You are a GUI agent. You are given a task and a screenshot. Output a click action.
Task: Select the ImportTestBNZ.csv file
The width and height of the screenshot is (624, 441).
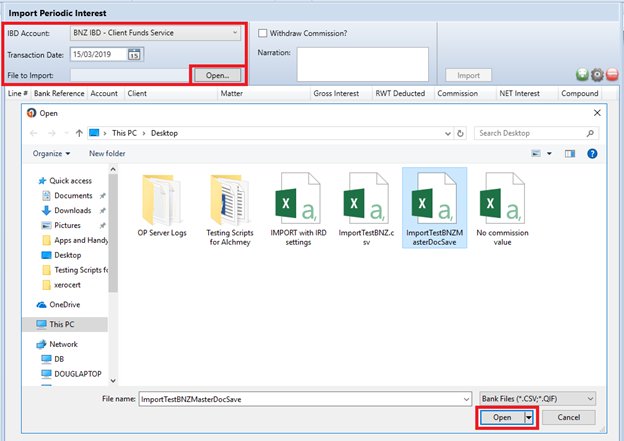(366, 209)
